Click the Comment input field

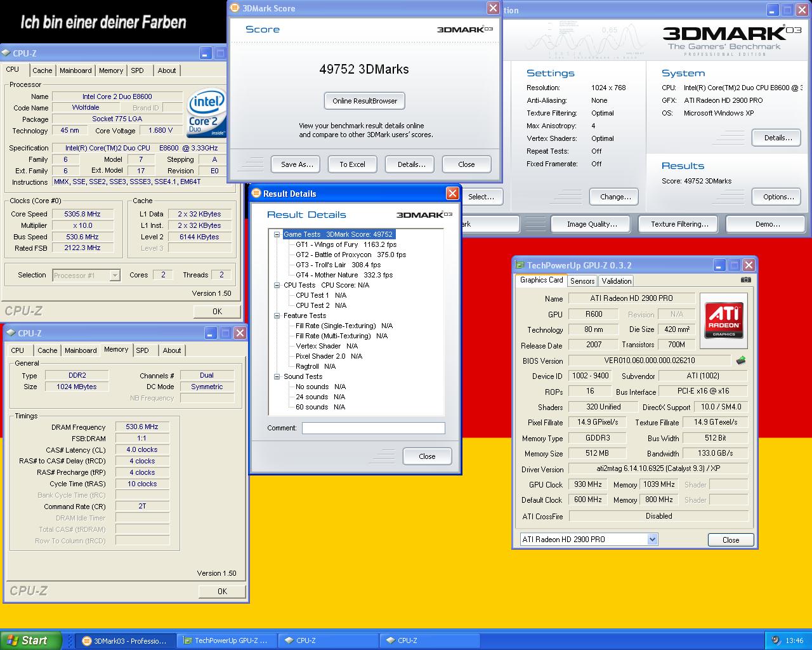pyautogui.click(x=374, y=428)
